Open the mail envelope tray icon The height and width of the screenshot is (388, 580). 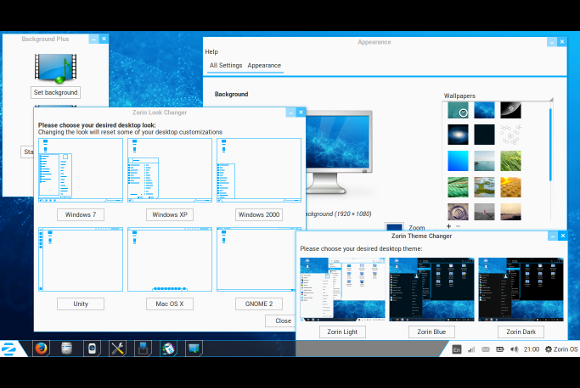tap(486, 349)
